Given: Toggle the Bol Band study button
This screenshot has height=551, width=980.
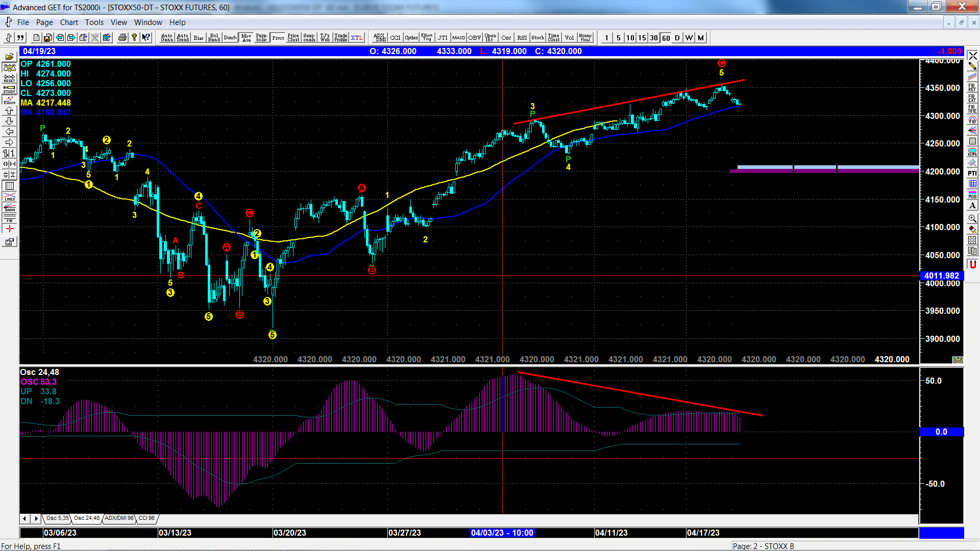Looking at the screenshot, I should tap(214, 38).
